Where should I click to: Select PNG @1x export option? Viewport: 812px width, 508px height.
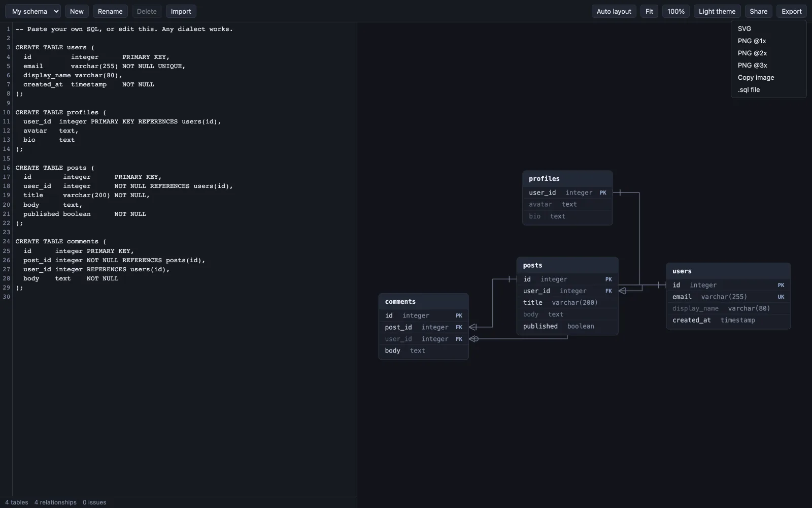(x=768, y=41)
